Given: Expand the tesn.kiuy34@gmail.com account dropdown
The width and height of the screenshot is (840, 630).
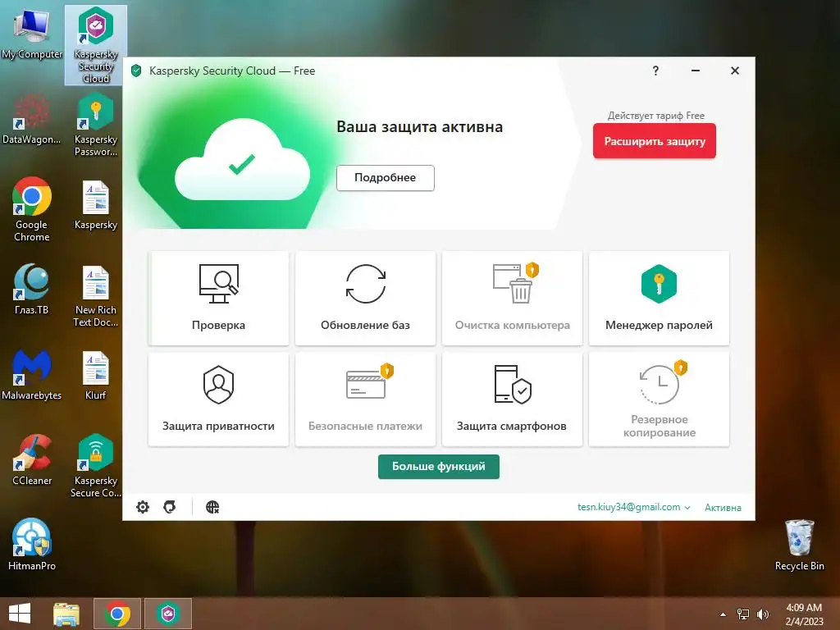Looking at the screenshot, I should (634, 507).
